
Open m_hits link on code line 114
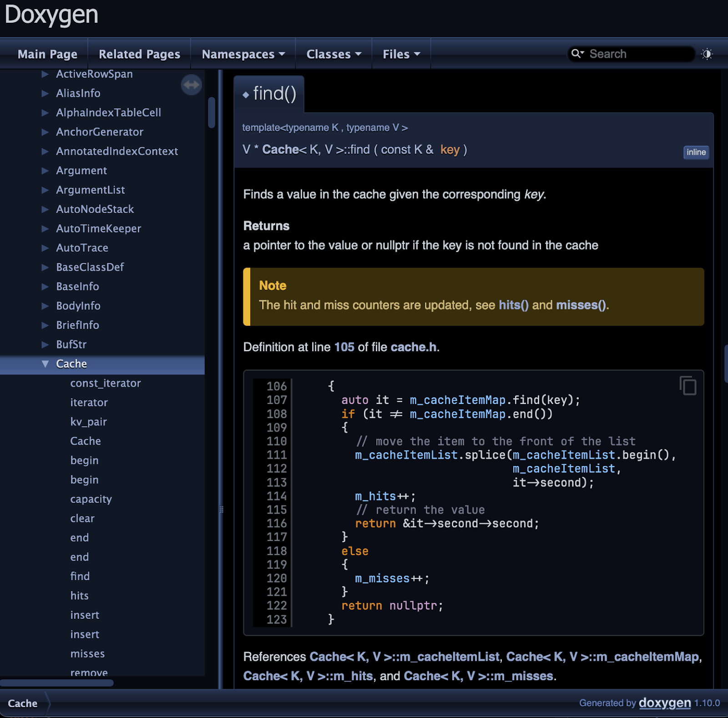pos(375,496)
